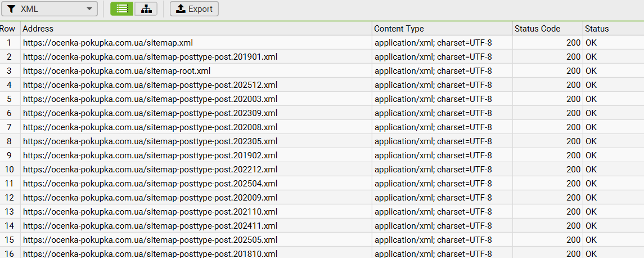Click row number 10
This screenshot has width=644, height=258.
point(9,170)
